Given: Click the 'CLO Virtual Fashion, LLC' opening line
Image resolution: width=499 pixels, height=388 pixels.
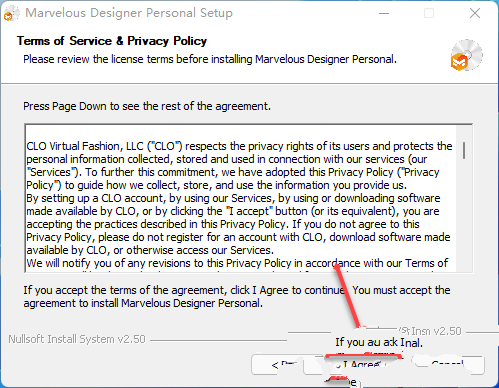Looking at the screenshot, I should [x=239, y=146].
